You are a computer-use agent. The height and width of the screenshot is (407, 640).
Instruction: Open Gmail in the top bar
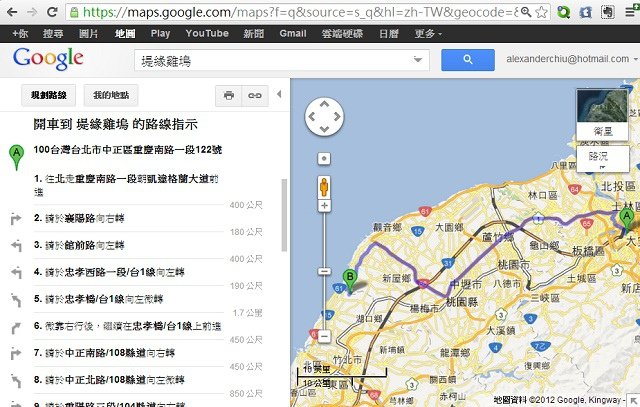(x=293, y=33)
